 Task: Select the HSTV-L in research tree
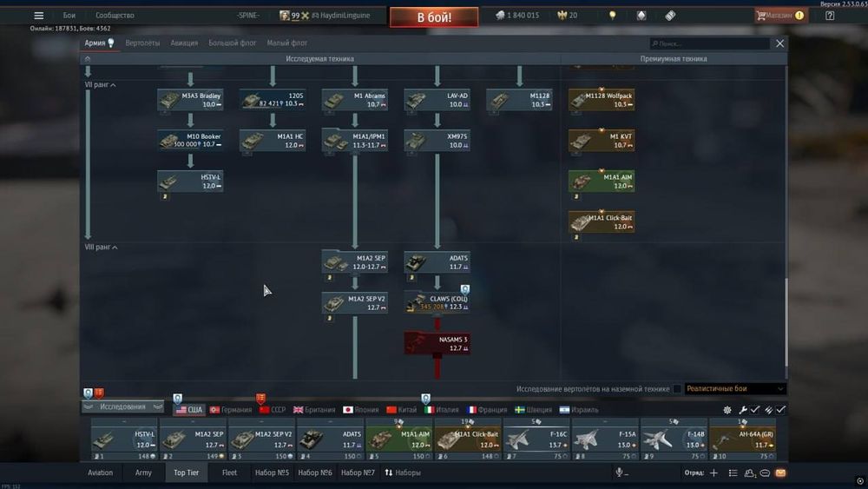pos(190,181)
